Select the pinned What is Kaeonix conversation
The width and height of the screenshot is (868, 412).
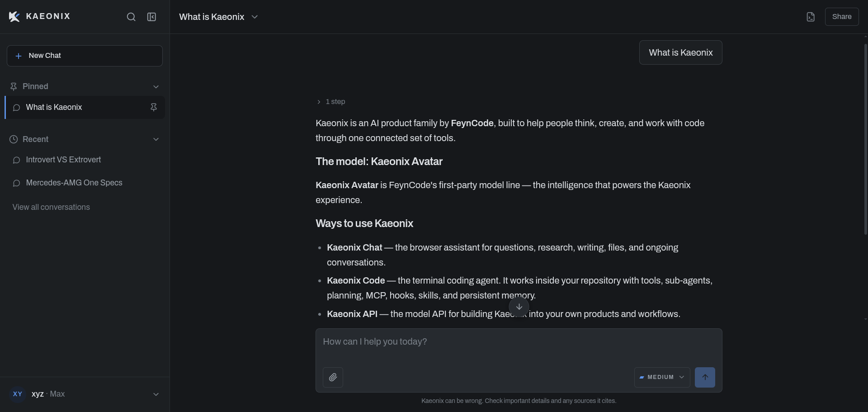pos(85,108)
